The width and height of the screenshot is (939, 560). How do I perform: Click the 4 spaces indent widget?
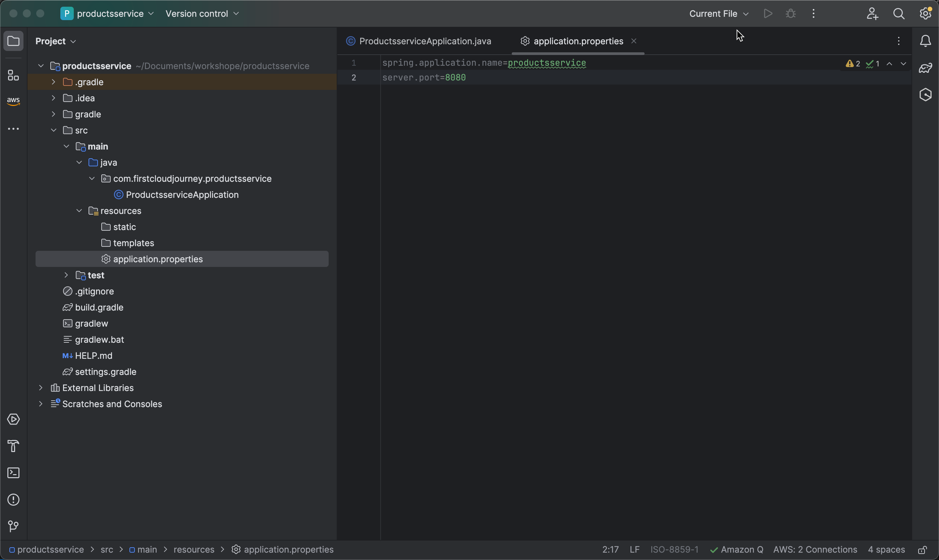coord(886,550)
